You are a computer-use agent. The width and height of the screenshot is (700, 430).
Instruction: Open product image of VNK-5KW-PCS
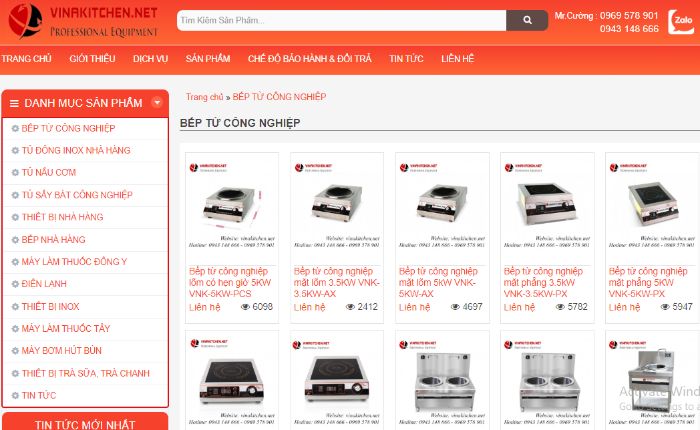pos(232,206)
